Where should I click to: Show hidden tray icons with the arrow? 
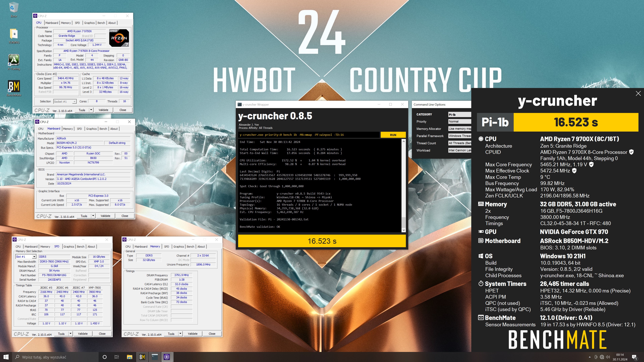(590, 357)
